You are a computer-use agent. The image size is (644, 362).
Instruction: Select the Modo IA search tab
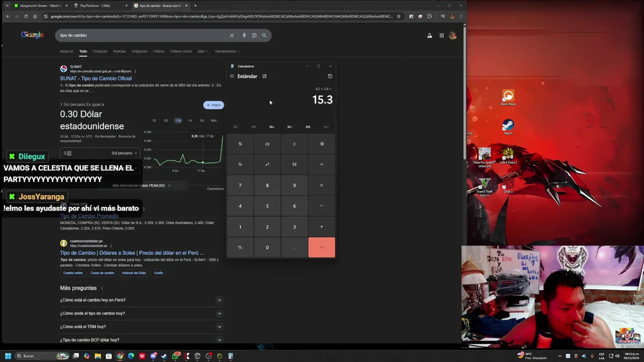pos(66,51)
